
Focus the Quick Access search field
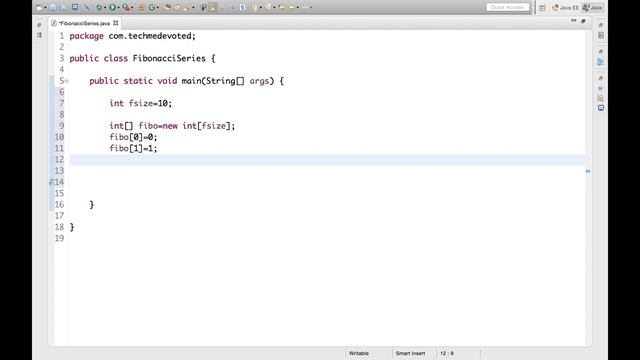point(508,7)
